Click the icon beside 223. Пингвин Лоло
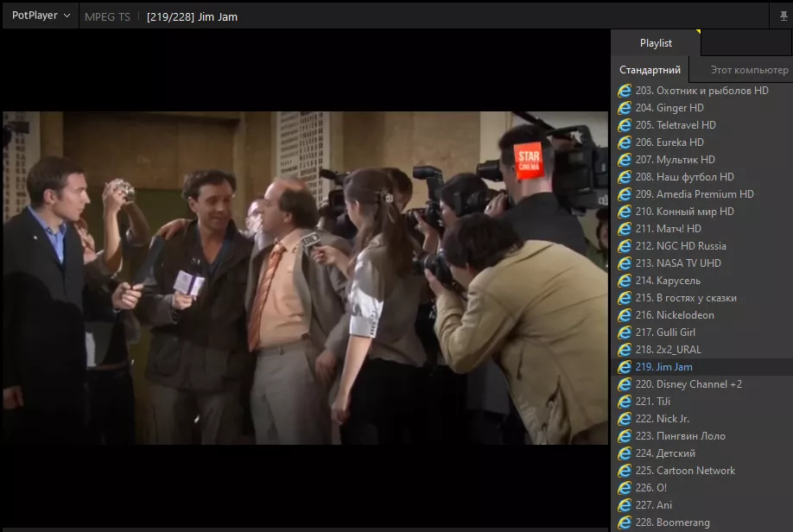The width and height of the screenshot is (793, 532). 625,436
